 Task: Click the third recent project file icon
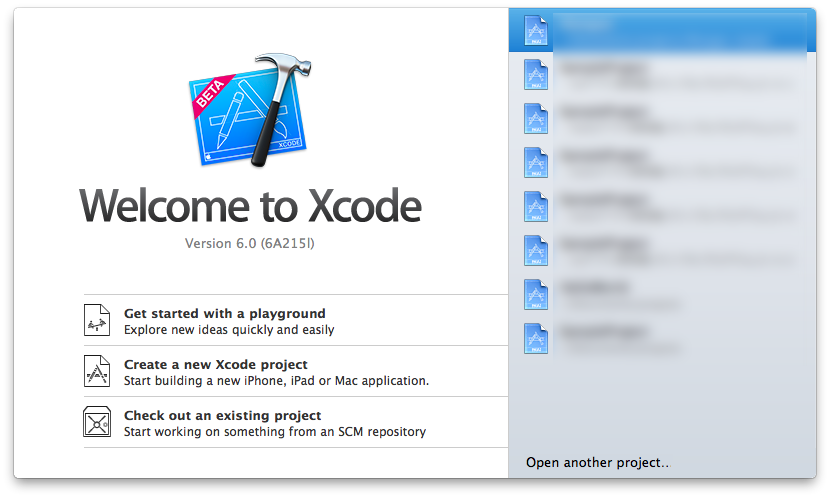536,118
